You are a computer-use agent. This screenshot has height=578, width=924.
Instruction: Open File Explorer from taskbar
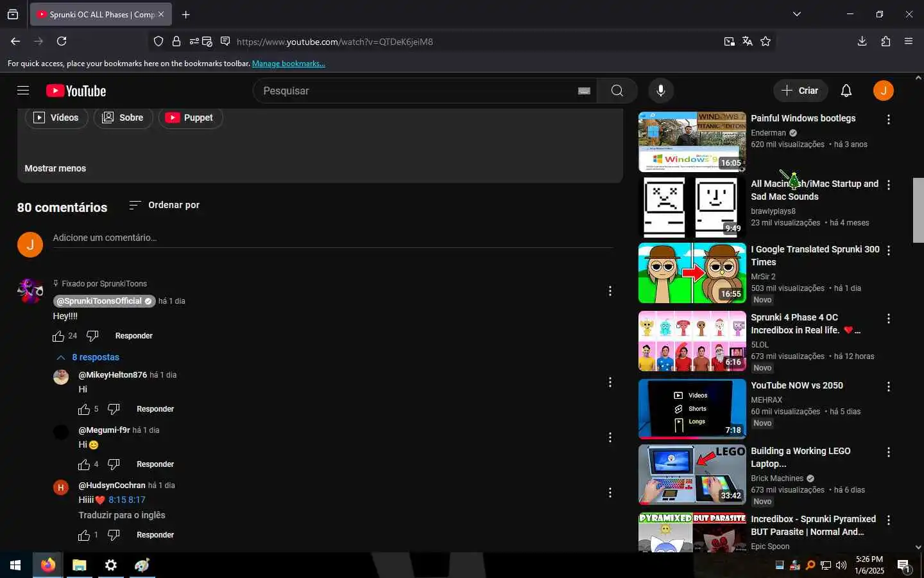point(79,565)
